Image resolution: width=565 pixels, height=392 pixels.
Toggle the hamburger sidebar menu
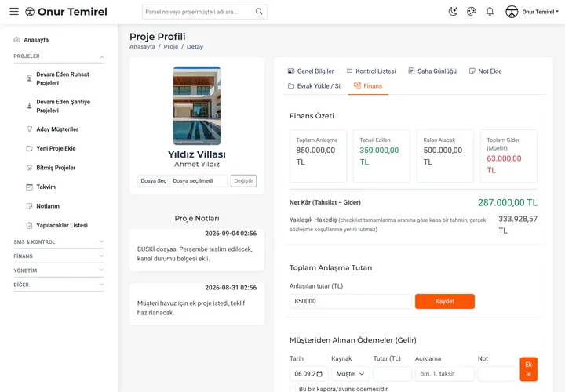pos(14,12)
